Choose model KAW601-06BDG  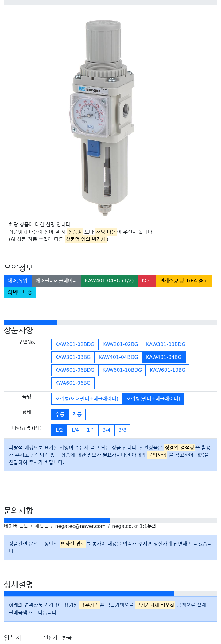pos(75,370)
